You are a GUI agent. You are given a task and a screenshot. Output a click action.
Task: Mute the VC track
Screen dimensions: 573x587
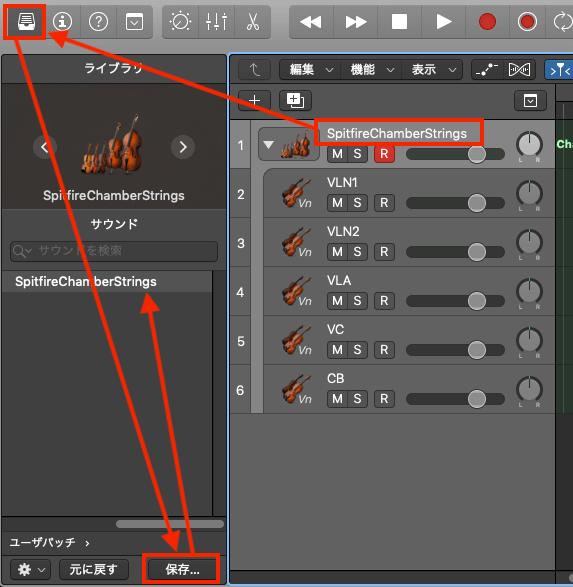point(337,350)
